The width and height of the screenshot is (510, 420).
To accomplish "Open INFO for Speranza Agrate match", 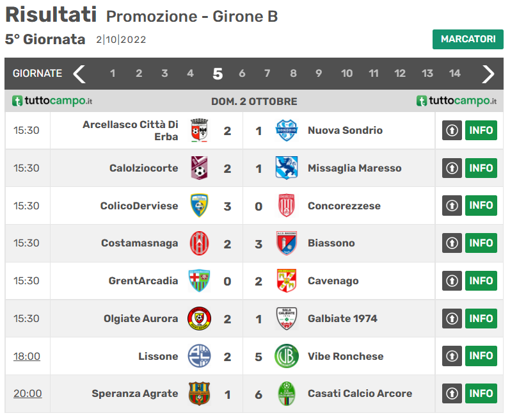I will (481, 394).
